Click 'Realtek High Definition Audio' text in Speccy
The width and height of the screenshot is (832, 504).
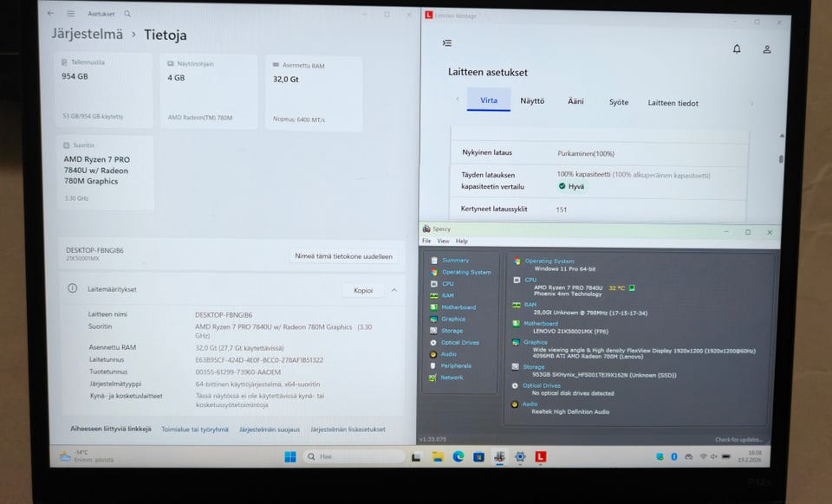(x=570, y=411)
